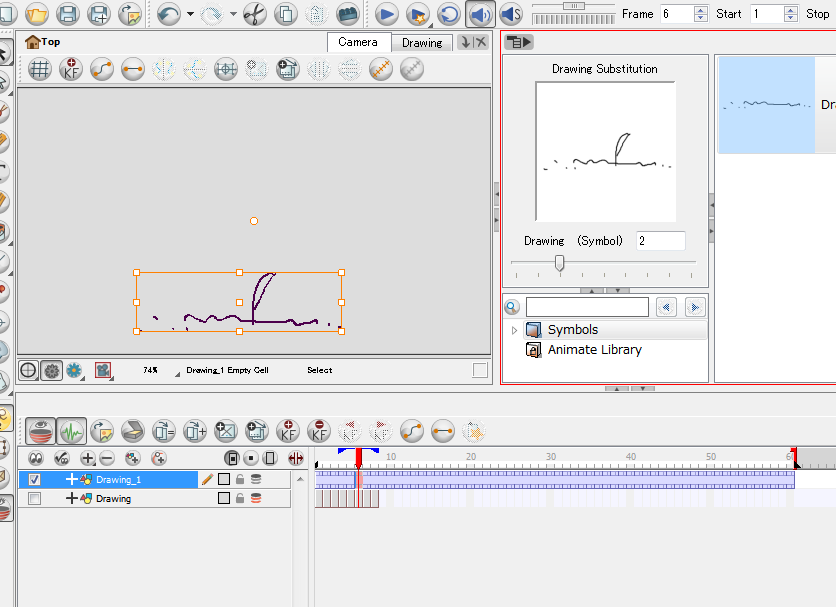Open the Redo history dropdown arrow
This screenshot has height=607, width=836.
tap(233, 14)
